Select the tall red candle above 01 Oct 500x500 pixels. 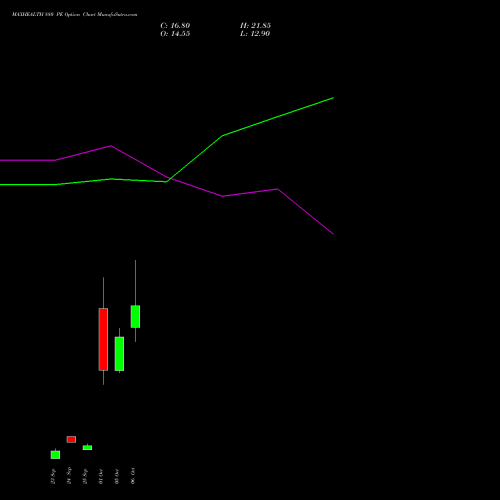(103, 339)
